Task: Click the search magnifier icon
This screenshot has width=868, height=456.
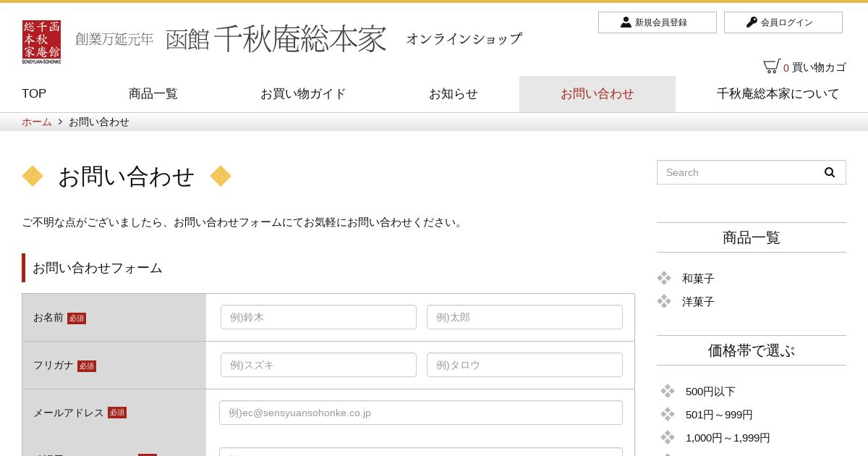Action: click(x=830, y=172)
